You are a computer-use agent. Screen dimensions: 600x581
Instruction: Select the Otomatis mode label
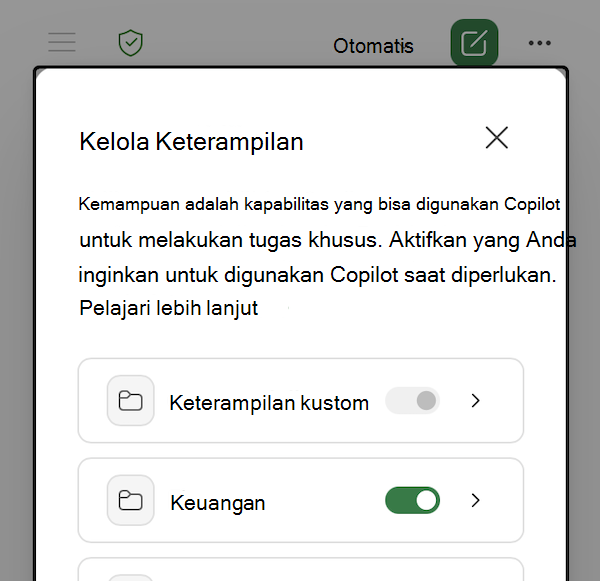pyautogui.click(x=373, y=46)
